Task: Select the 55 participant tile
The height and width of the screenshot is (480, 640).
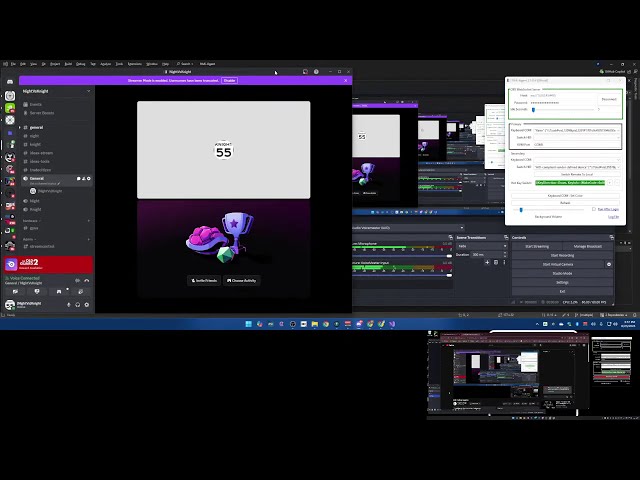Action: pos(224,150)
